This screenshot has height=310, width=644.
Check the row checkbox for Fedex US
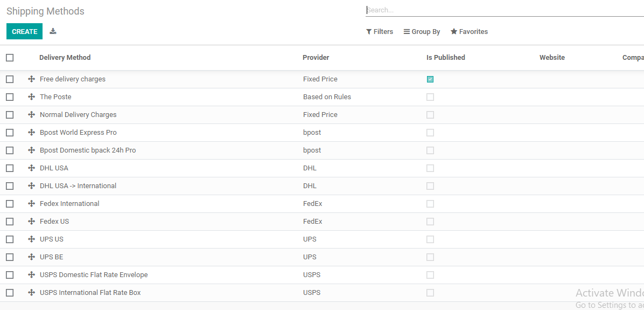click(10, 222)
